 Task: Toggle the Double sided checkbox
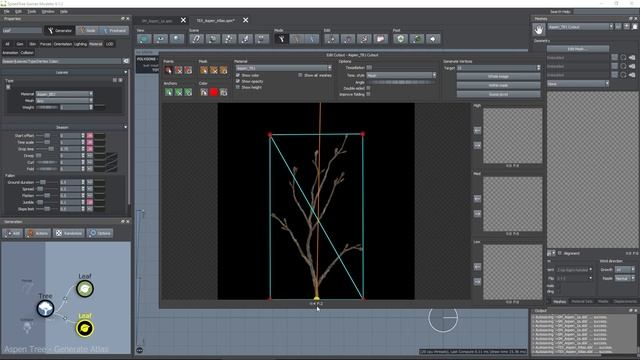click(x=369, y=88)
